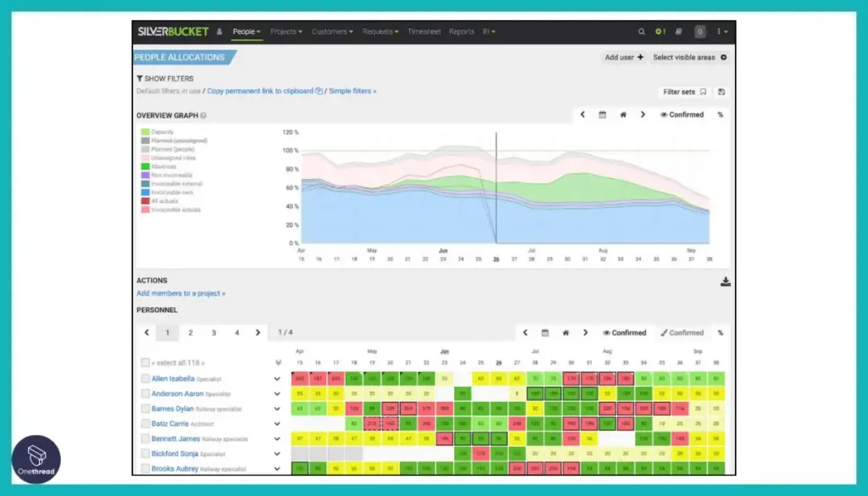The height and width of the screenshot is (496, 868).
Task: Switch overview graph to percent view
Action: point(721,114)
